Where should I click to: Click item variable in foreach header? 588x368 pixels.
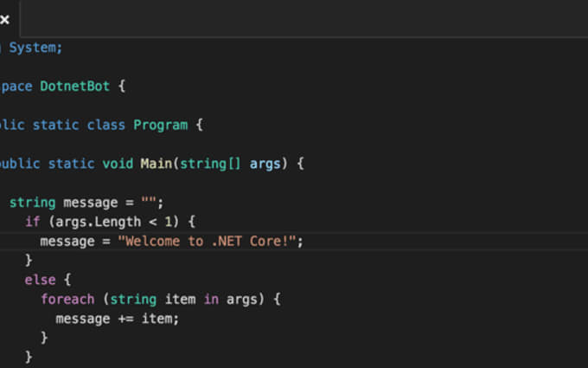click(x=180, y=299)
